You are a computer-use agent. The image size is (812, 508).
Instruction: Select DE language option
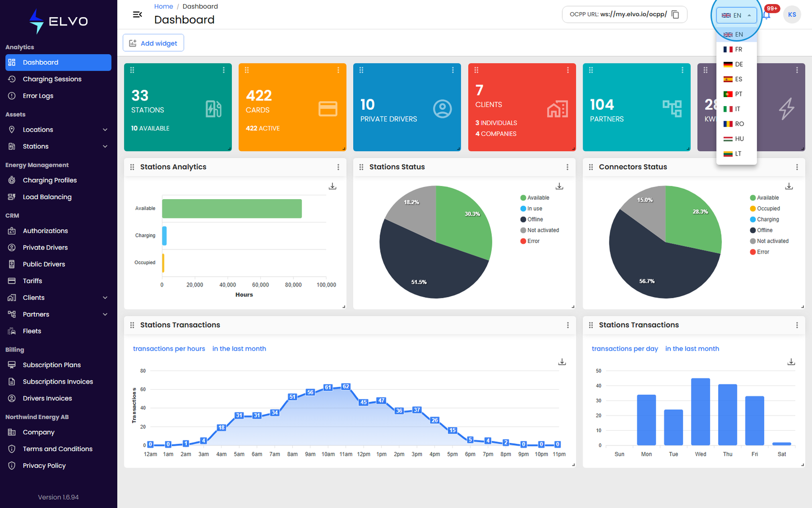(736, 64)
